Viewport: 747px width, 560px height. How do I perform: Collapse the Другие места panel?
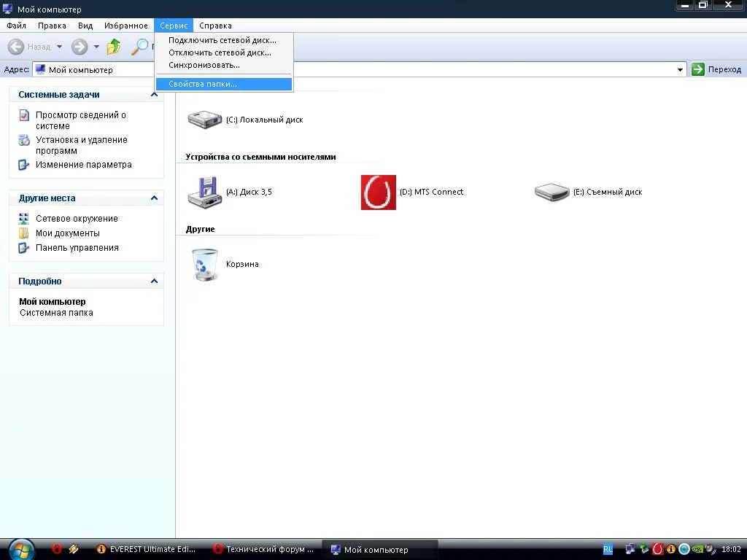click(x=154, y=198)
